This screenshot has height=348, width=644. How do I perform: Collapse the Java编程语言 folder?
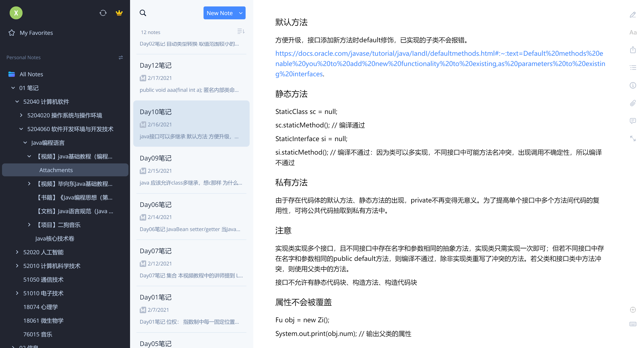tap(25, 143)
